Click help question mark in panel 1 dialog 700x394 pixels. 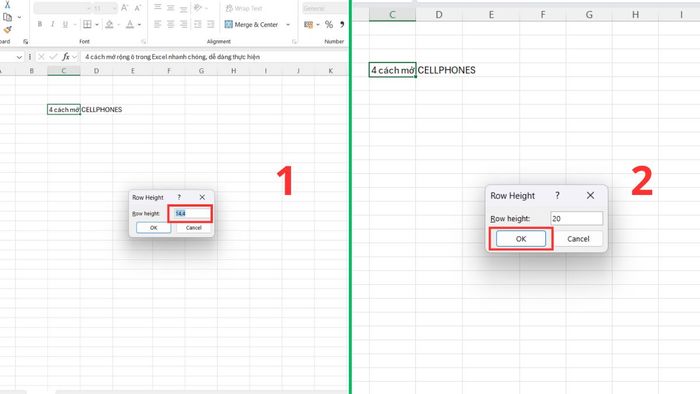click(x=179, y=197)
